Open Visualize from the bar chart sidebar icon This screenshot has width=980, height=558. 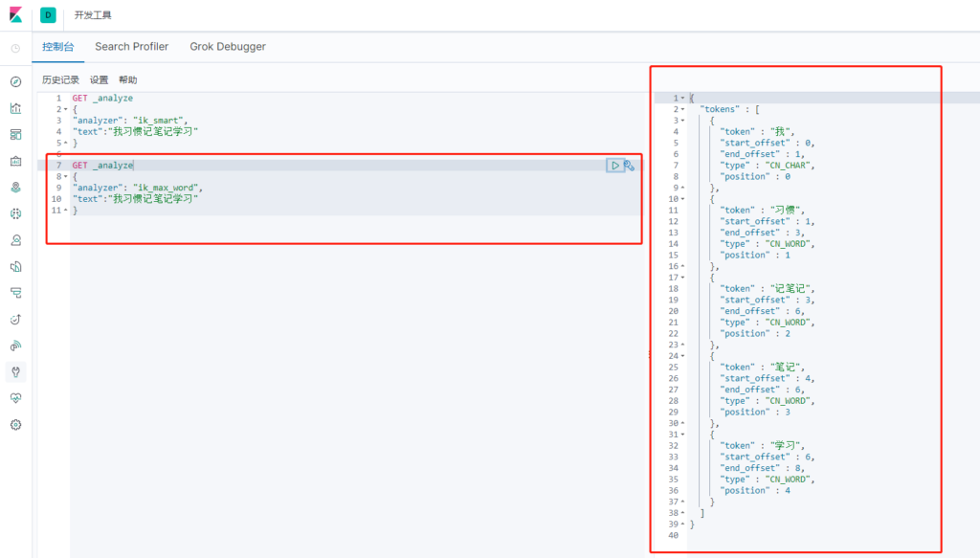pyautogui.click(x=15, y=108)
